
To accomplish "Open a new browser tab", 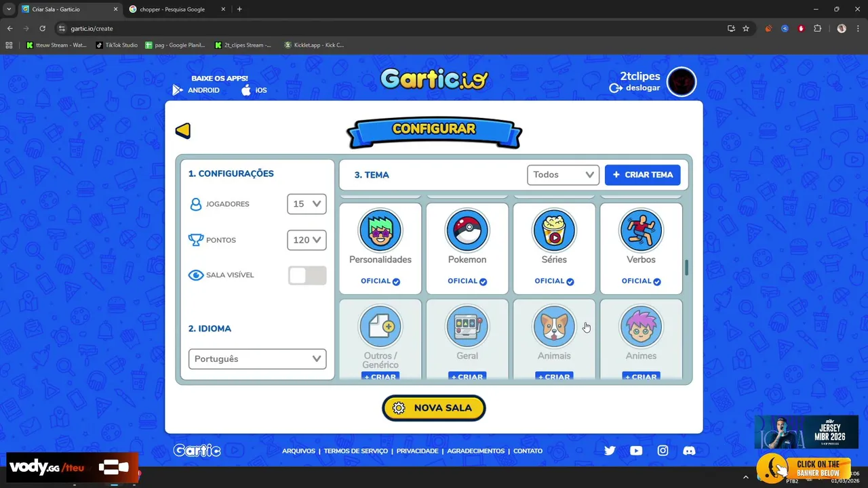I will 239,9.
